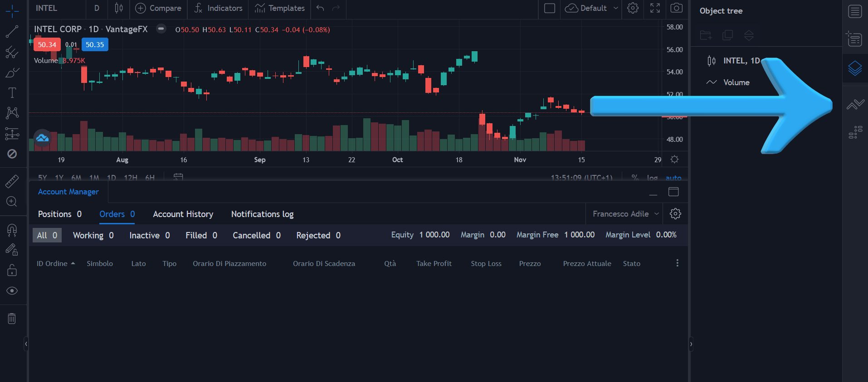Open the Indicators dialog

tap(218, 8)
